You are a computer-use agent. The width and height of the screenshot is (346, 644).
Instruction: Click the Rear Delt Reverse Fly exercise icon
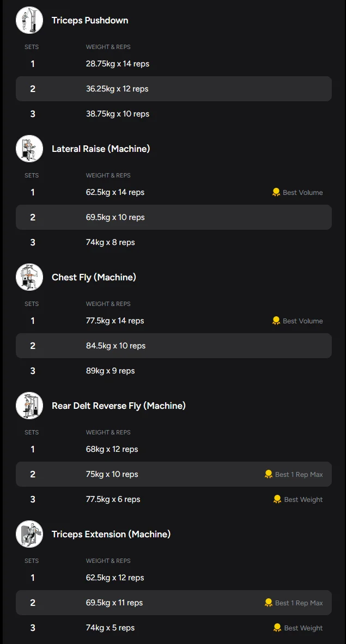coord(29,406)
